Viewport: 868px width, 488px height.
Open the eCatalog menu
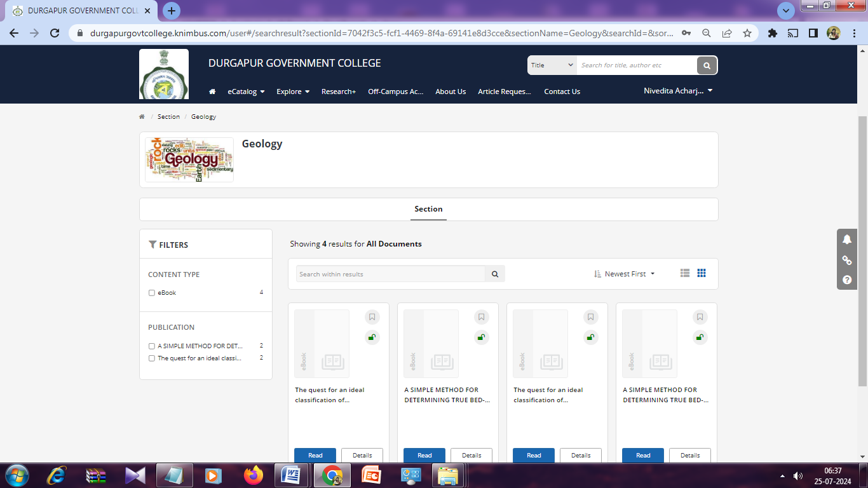[x=246, y=91]
